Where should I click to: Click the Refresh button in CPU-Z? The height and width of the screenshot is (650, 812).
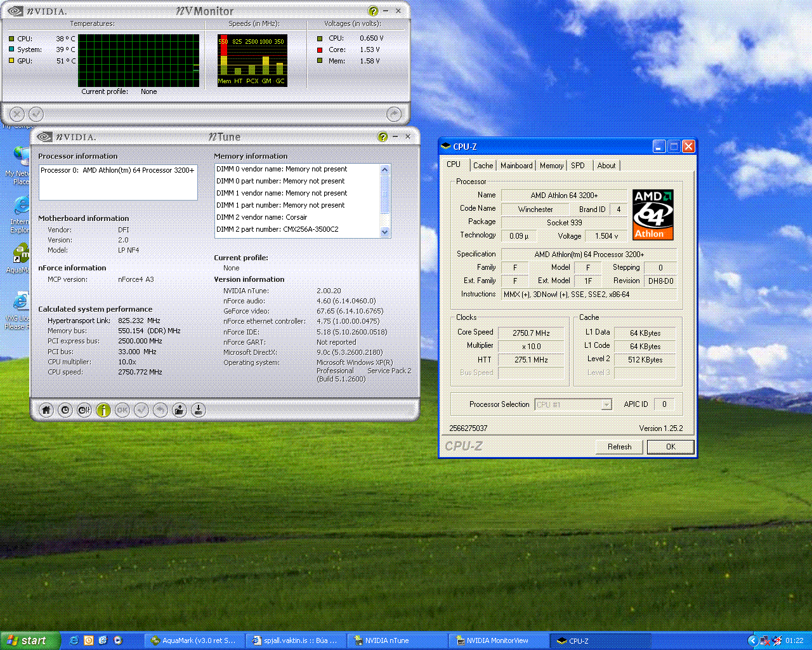(x=619, y=446)
